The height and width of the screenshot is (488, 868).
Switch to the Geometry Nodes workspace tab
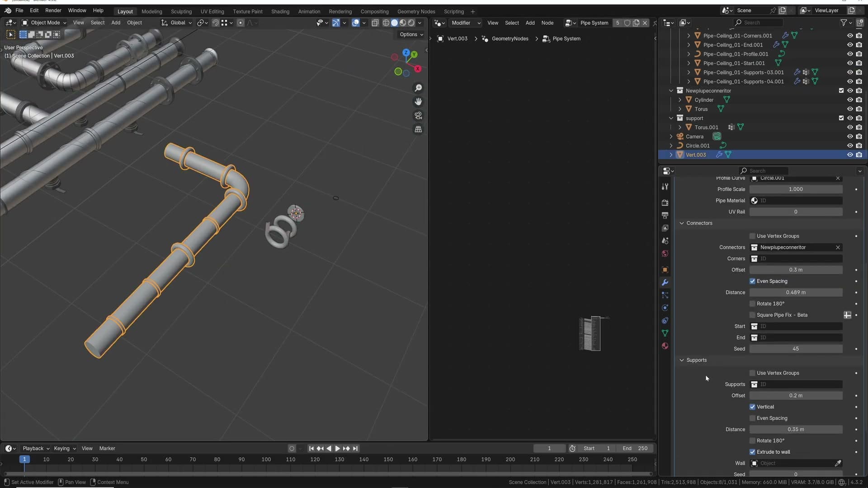(416, 11)
